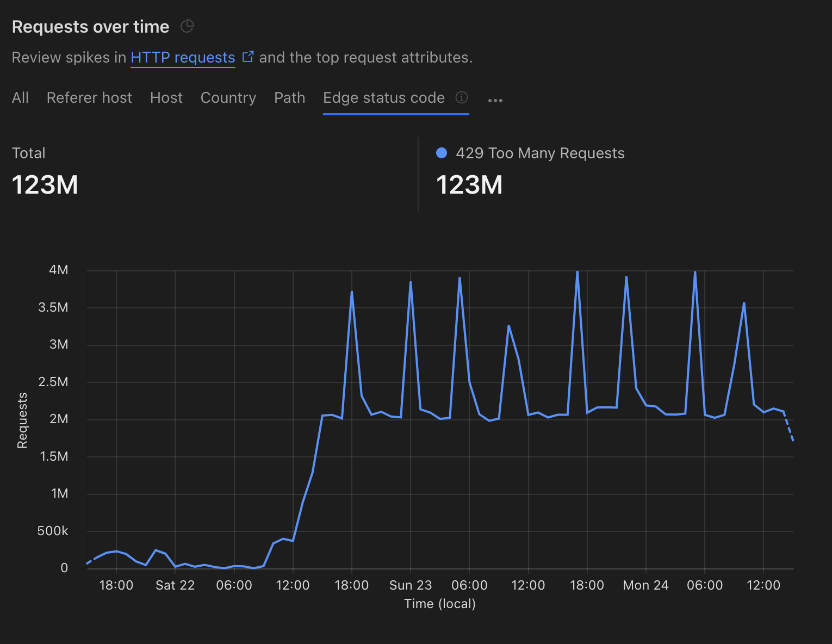Viewport: 832px width, 644px height.
Task: Open the HTTP requests link
Action: pos(183,58)
